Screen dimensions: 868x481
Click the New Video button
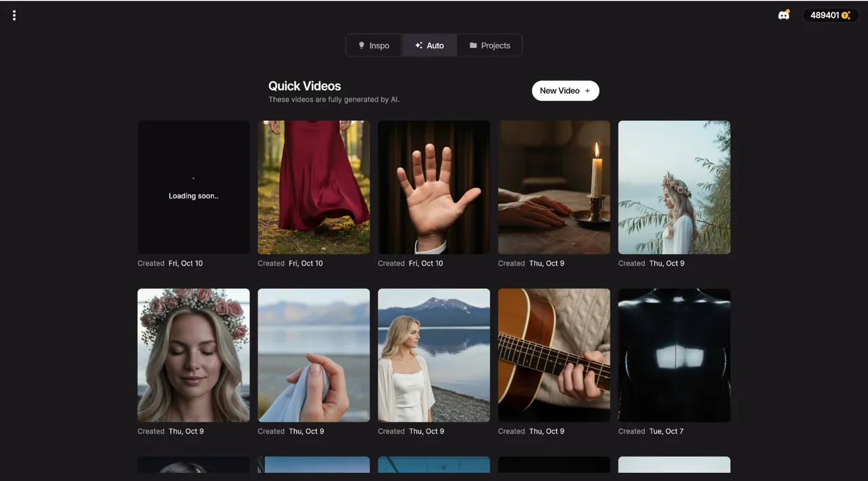tap(566, 90)
